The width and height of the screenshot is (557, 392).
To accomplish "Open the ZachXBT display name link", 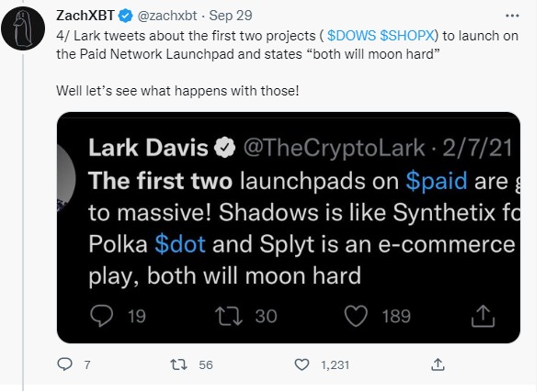I will tap(85, 16).
